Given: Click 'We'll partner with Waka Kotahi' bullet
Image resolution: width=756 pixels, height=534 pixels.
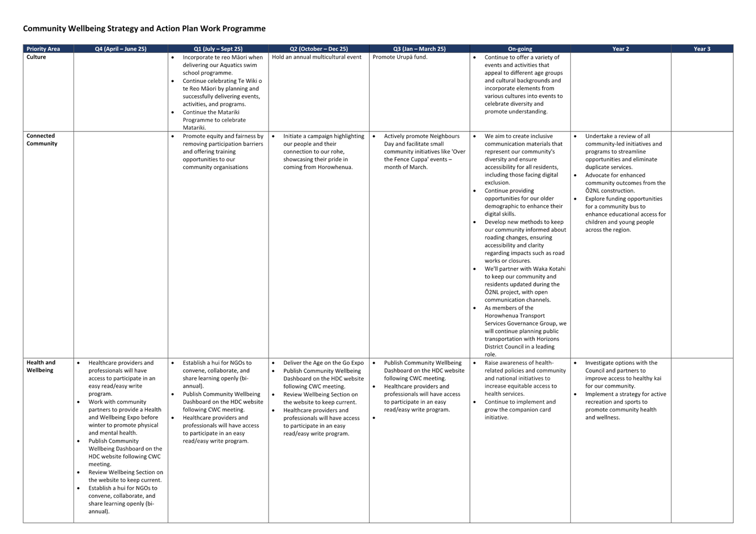Looking at the screenshot, I should (x=525, y=284).
